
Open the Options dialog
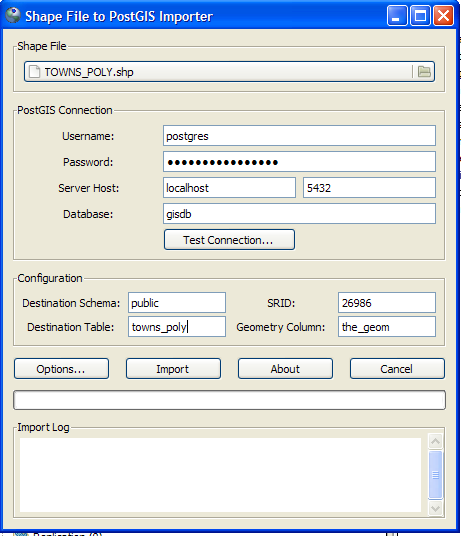[62, 369]
